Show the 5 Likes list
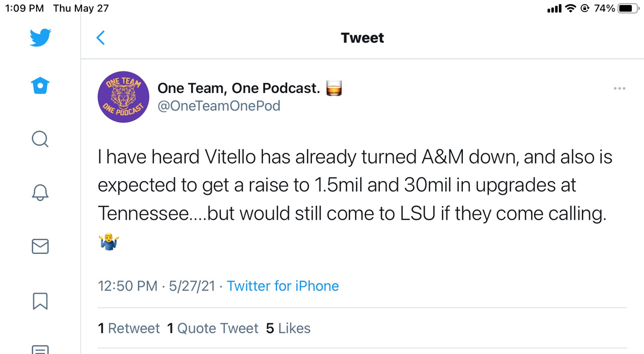 pyautogui.click(x=288, y=328)
